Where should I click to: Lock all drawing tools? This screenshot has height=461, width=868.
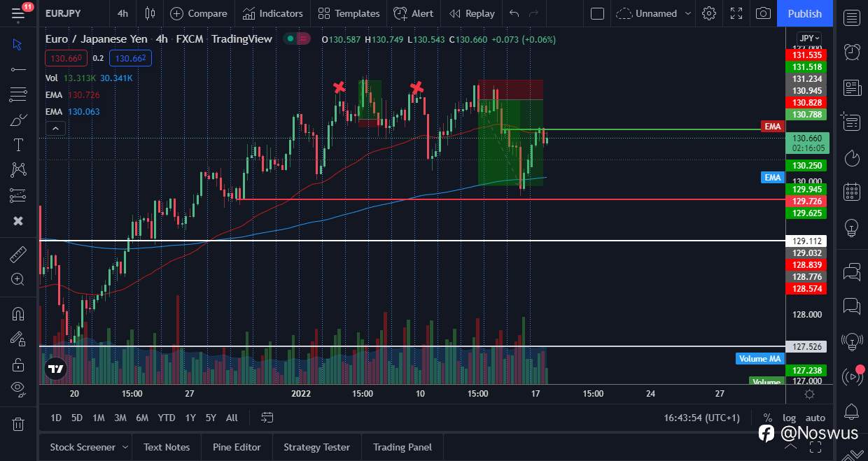[17, 364]
